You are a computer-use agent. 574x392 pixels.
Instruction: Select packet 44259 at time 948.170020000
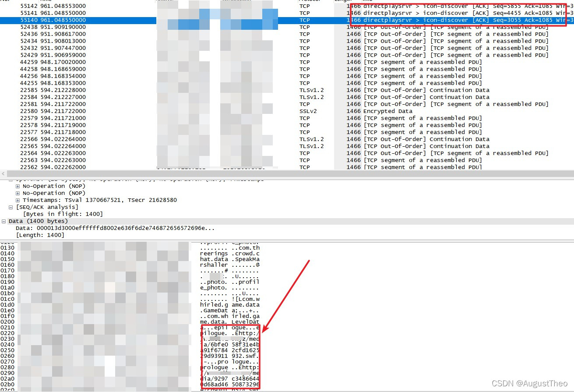[x=287, y=62]
